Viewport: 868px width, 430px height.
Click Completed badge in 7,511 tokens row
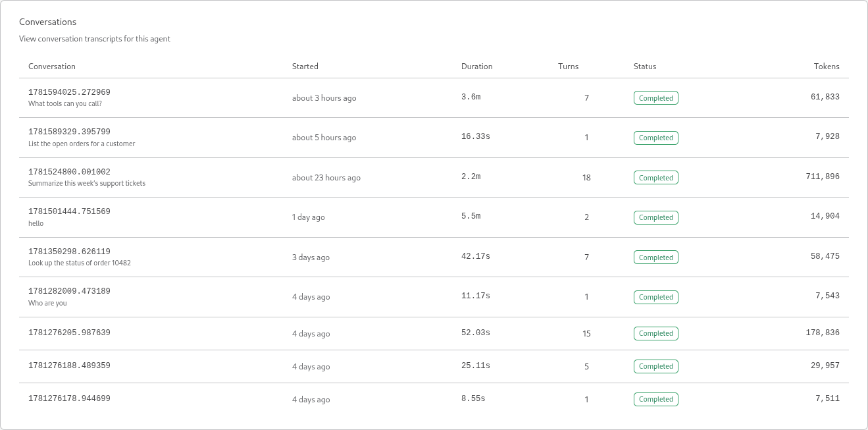(x=656, y=399)
